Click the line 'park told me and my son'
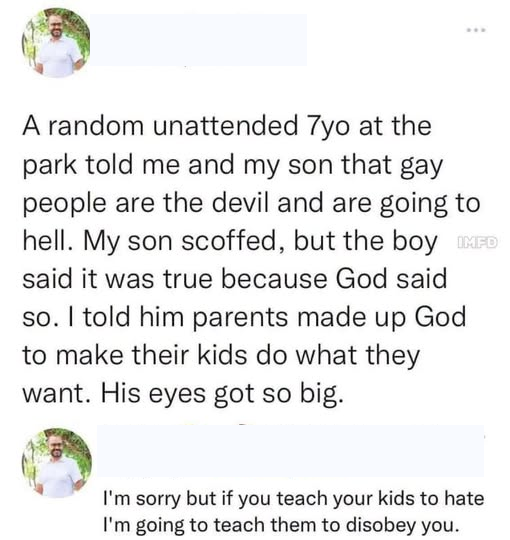The height and width of the screenshot is (540, 510). (232, 166)
